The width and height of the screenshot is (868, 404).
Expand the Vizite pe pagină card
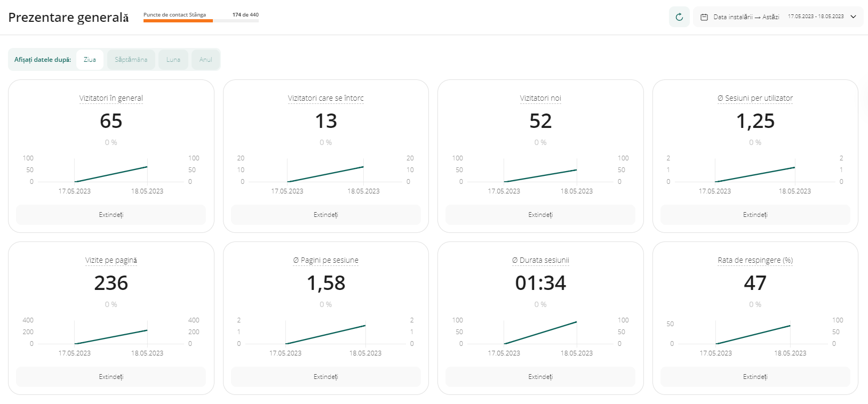111,377
